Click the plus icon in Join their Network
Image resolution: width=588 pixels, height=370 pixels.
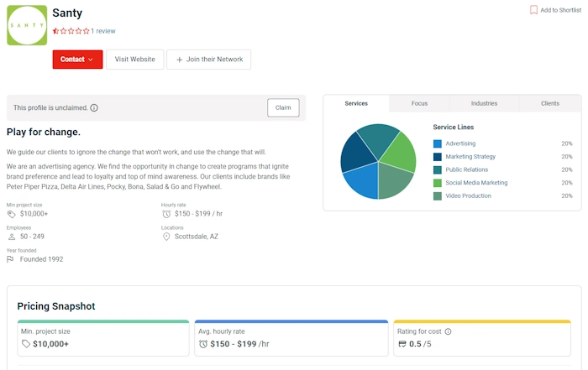point(179,60)
